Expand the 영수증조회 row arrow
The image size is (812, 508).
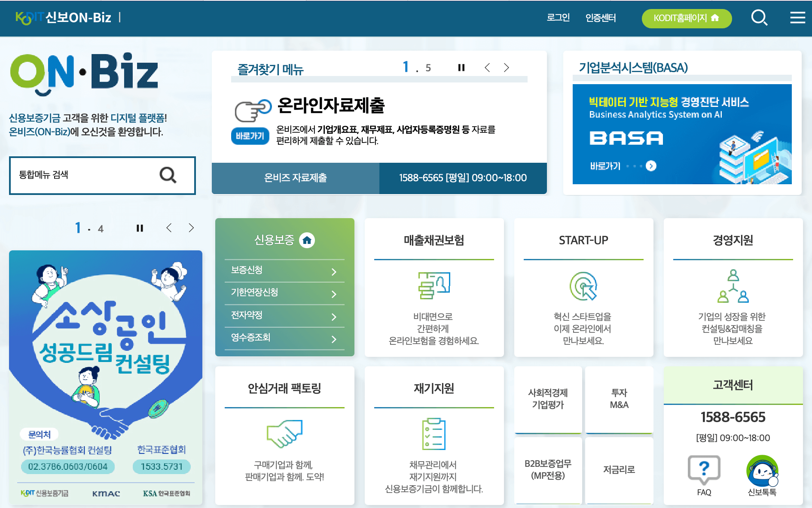click(x=334, y=339)
